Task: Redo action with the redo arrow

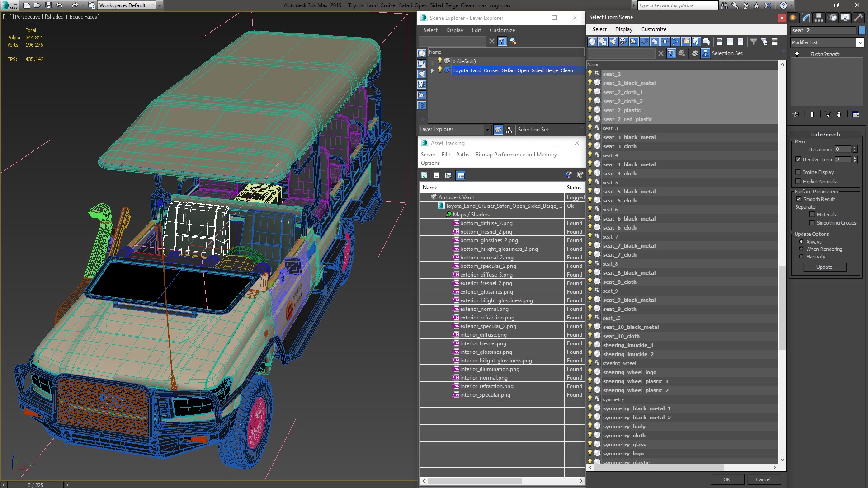Action: pyautogui.click(x=75, y=5)
